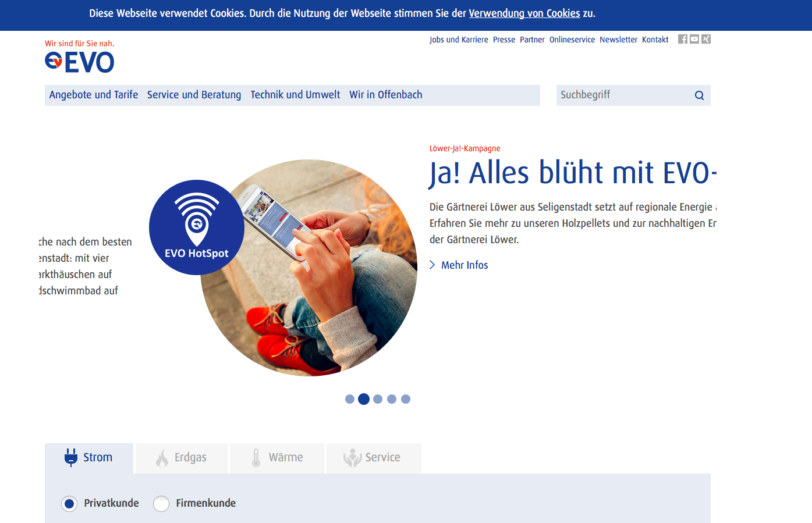Select the Privatkunde radio button
This screenshot has height=523, width=812.
point(69,503)
